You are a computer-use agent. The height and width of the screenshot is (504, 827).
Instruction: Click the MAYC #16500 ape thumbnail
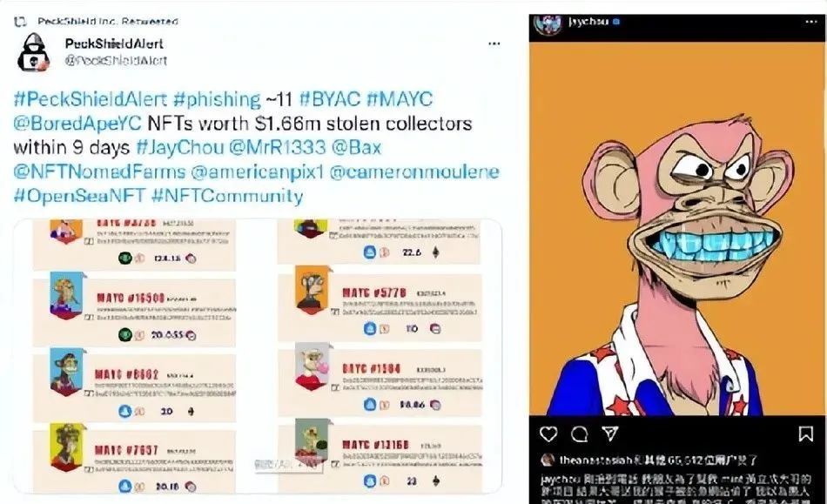pyautogui.click(x=66, y=295)
